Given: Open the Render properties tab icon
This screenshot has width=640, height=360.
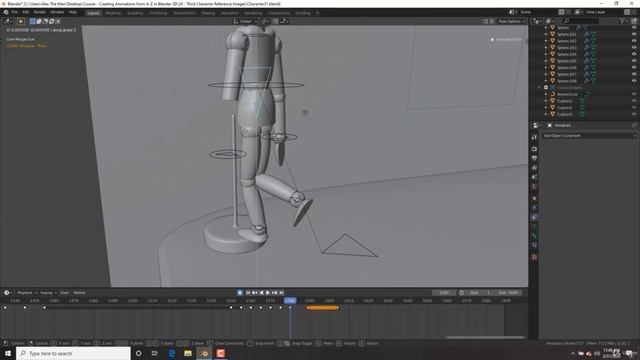Looking at the screenshot, I should (x=534, y=149).
